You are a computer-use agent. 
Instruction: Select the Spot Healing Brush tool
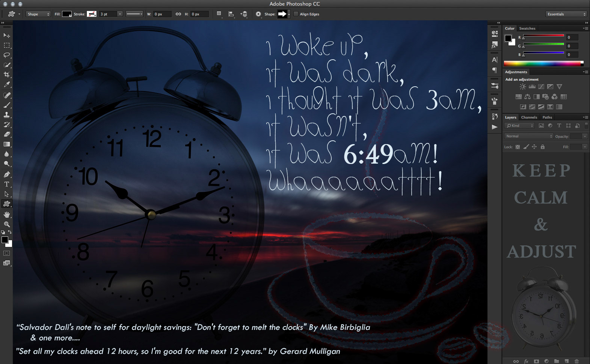(x=7, y=95)
